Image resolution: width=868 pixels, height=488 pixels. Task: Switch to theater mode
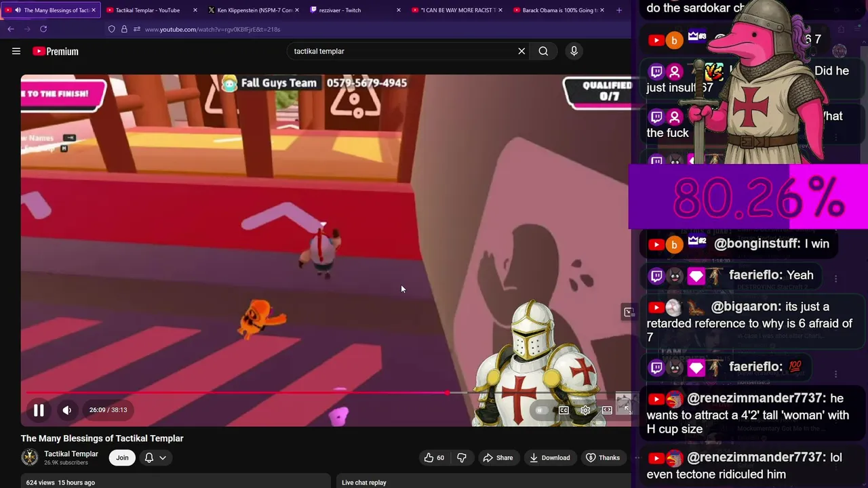tap(607, 410)
